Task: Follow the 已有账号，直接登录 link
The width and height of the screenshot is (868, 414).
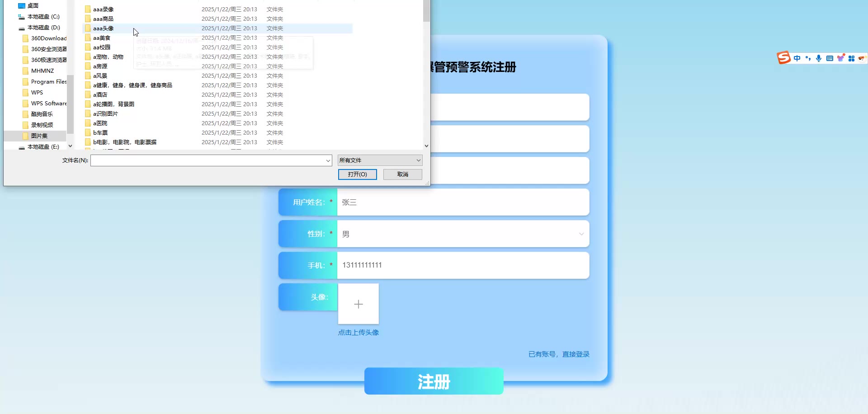Action: (x=559, y=354)
